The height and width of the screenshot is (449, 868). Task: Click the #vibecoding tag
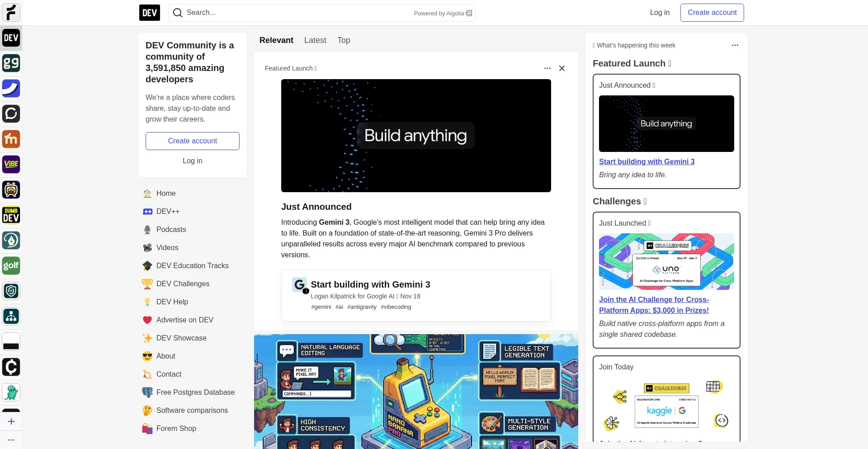coord(396,307)
